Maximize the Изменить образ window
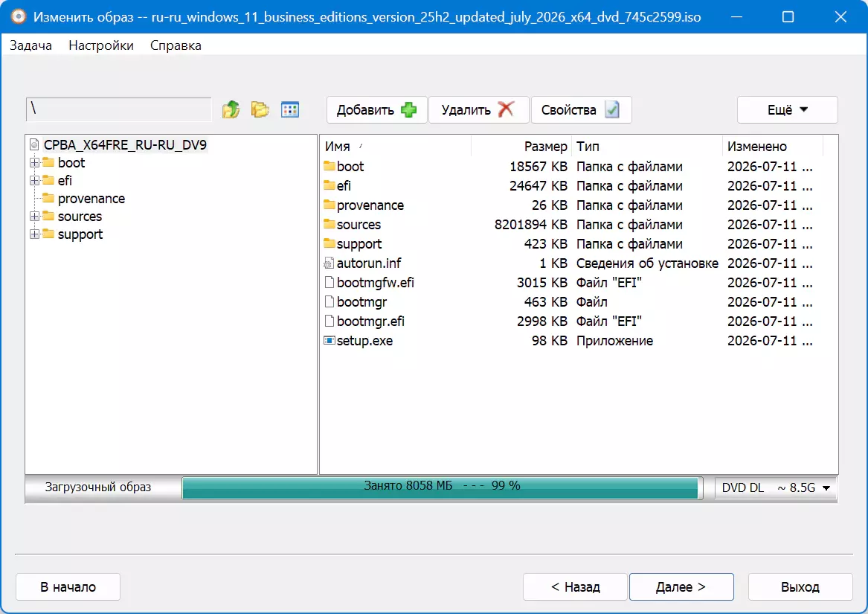 pyautogui.click(x=788, y=16)
